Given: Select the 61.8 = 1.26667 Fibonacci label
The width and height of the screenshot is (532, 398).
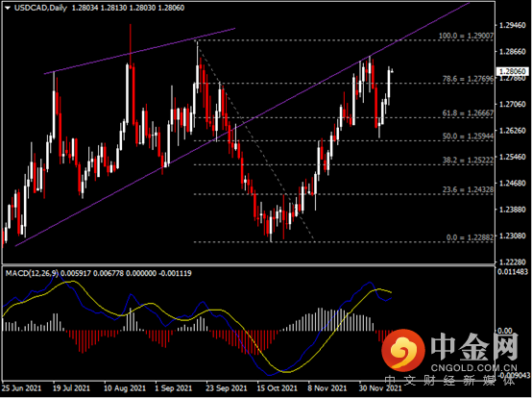Looking at the screenshot, I should [468, 113].
